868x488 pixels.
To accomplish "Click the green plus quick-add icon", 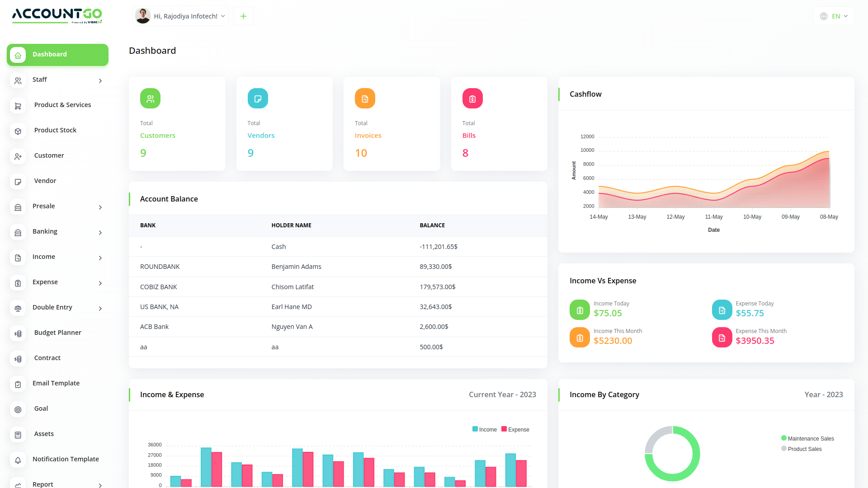I will [243, 16].
